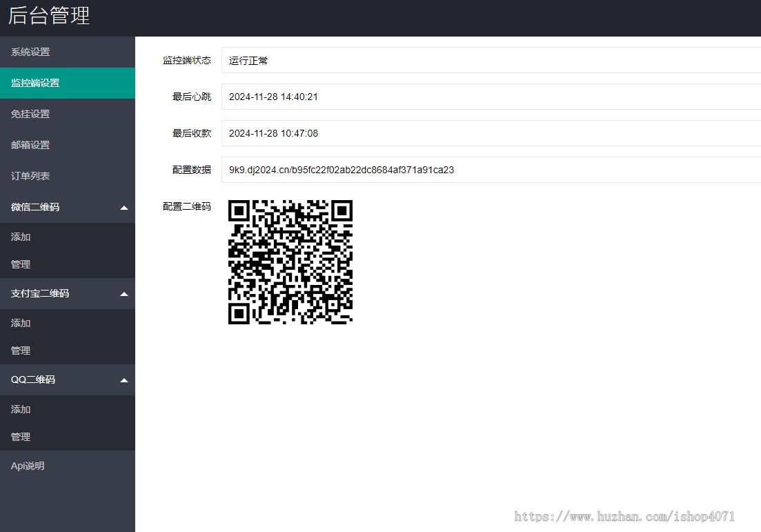Click the 后台管理 header title
This screenshot has height=532, width=761.
(49, 16)
